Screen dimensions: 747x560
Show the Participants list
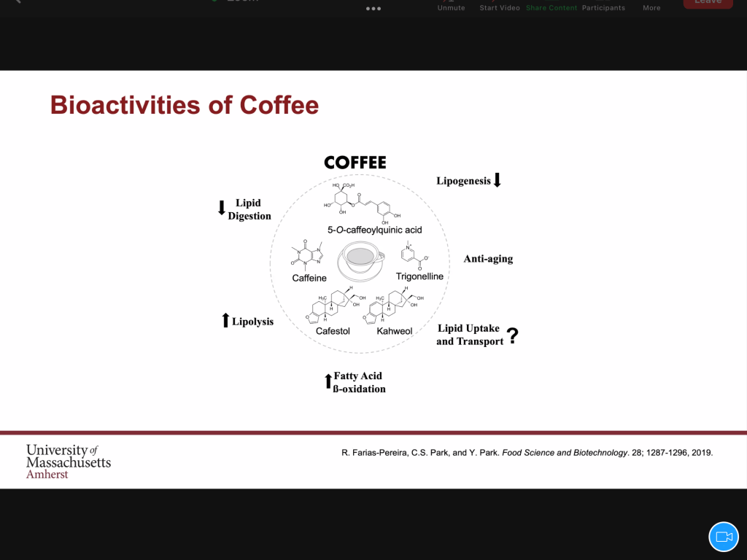pyautogui.click(x=603, y=7)
